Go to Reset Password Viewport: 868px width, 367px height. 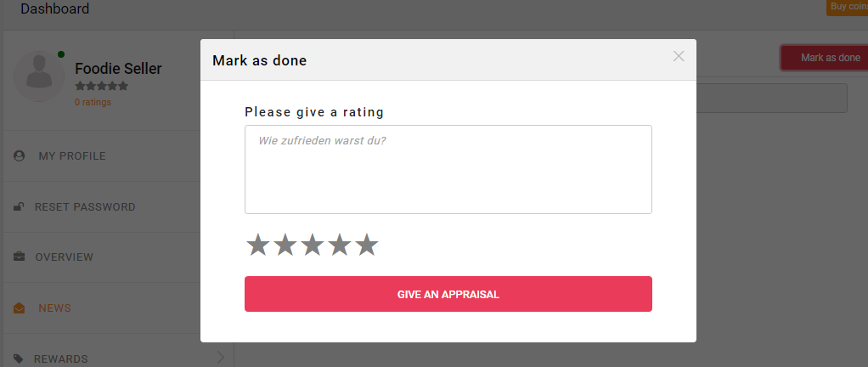coord(85,207)
